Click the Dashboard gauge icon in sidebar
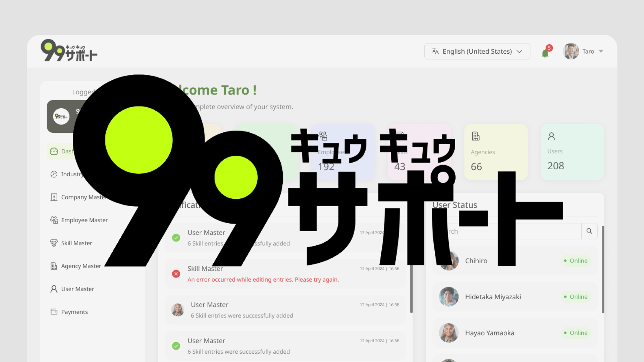644x362 pixels. click(x=54, y=152)
